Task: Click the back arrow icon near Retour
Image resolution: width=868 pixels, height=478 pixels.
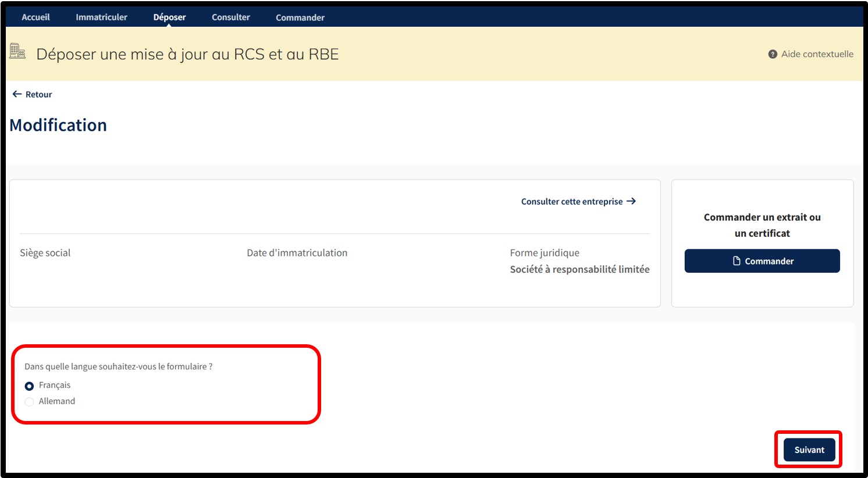Action: coord(17,94)
